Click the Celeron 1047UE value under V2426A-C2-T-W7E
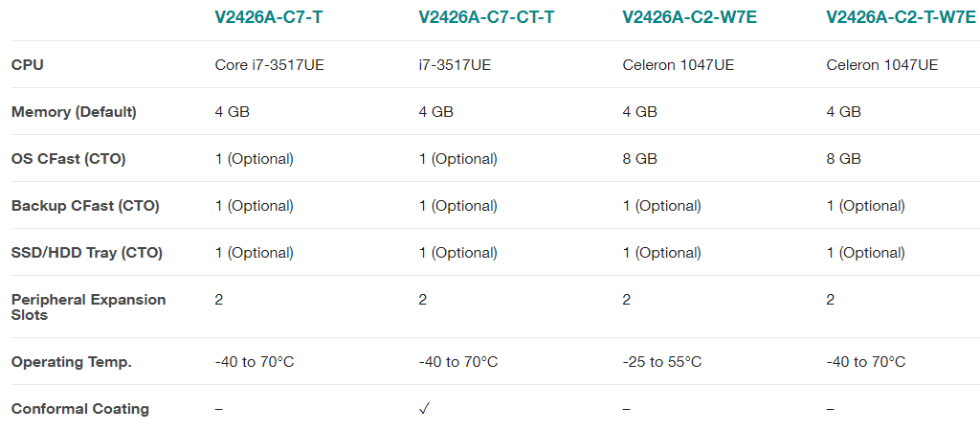980x431 pixels. pyautogui.click(x=881, y=65)
